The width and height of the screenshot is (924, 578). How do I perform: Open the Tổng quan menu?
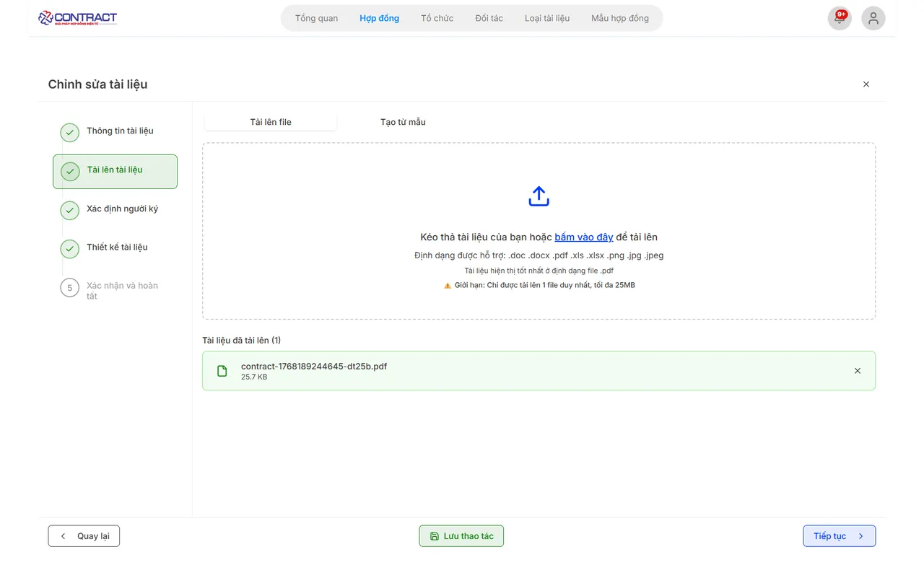pos(316,18)
